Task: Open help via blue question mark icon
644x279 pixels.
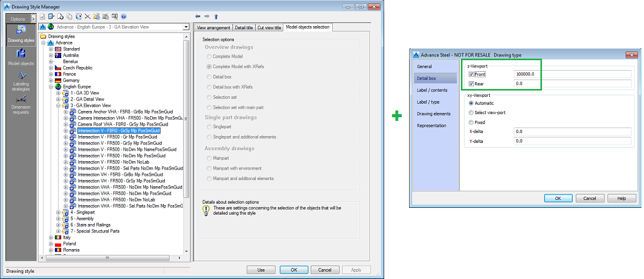Action: (124, 17)
